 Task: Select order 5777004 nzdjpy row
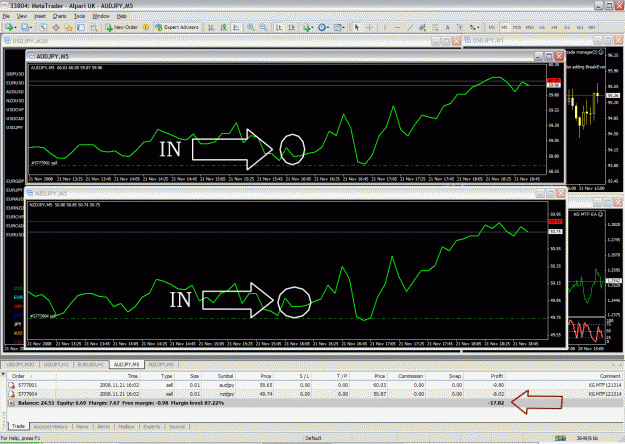click(314, 394)
